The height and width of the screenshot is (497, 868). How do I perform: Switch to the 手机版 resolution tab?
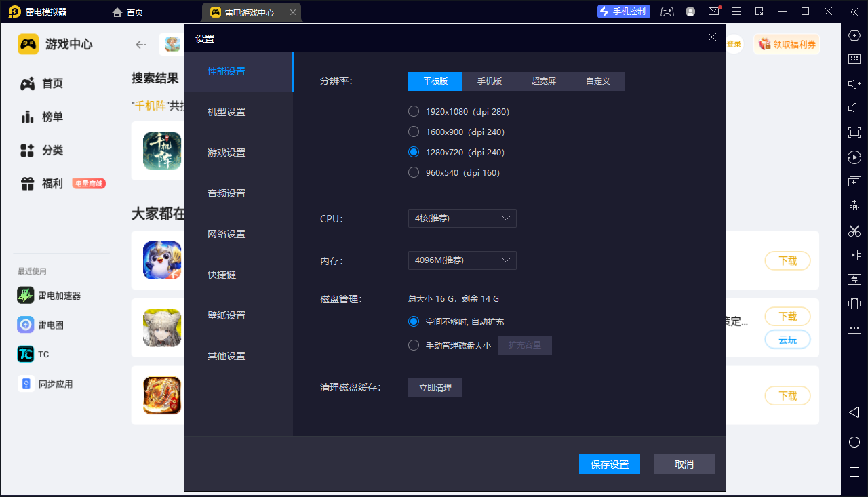click(489, 81)
